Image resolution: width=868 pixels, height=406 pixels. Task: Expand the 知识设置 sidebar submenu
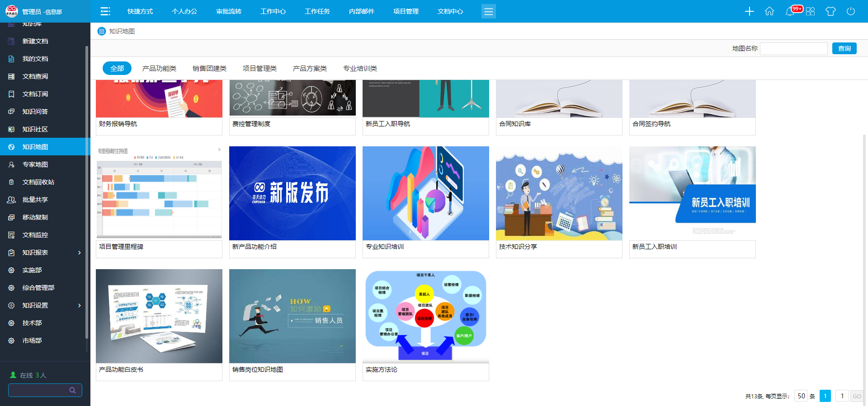80,305
